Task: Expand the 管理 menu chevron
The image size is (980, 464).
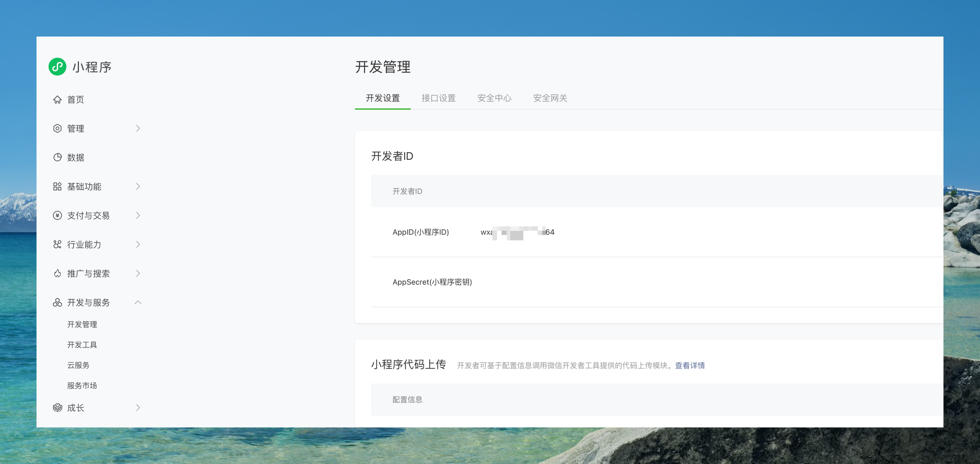Action: point(138,128)
